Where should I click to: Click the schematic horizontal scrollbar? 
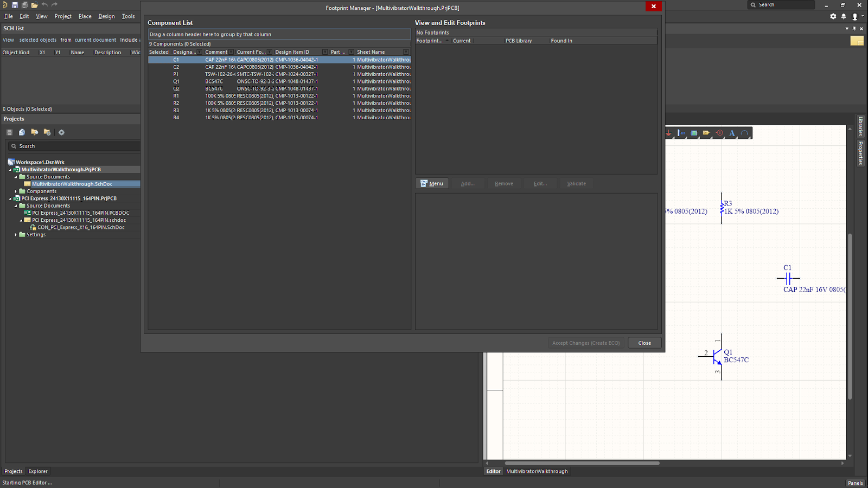[x=582, y=463]
